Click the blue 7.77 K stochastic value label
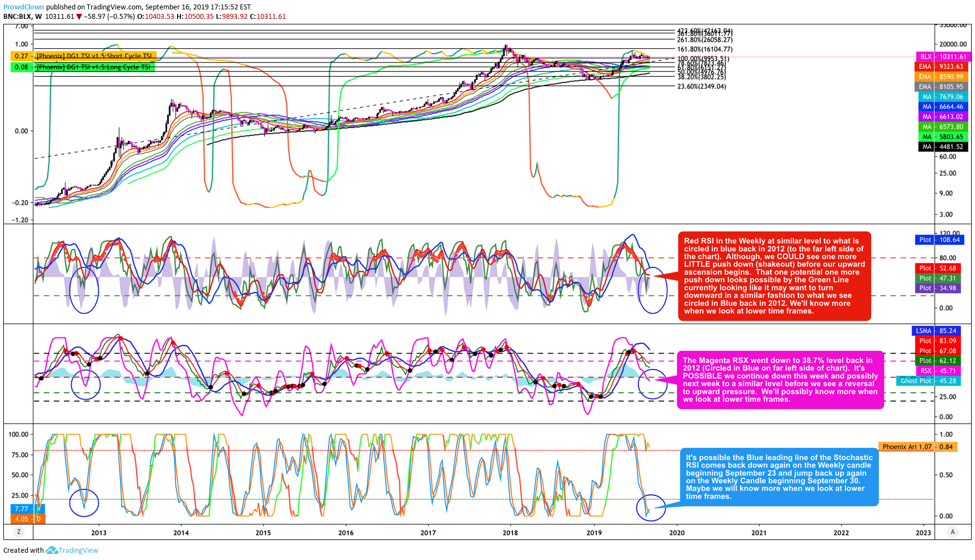Viewport: 975px width, 560px height. pyautogui.click(x=27, y=509)
